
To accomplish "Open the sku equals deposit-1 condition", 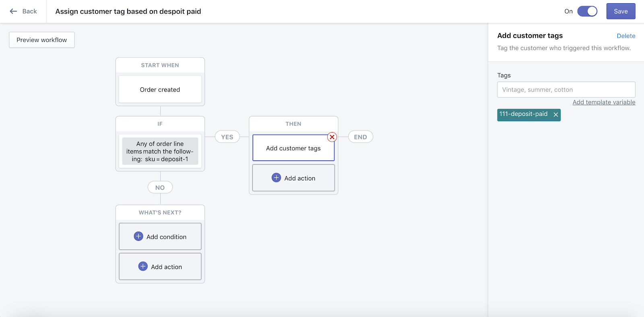I will (160, 151).
